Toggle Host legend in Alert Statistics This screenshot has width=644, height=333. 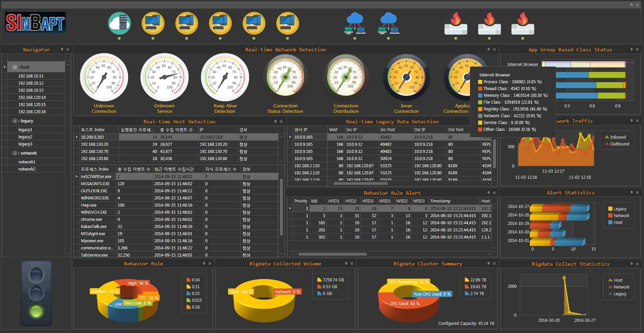(615, 222)
